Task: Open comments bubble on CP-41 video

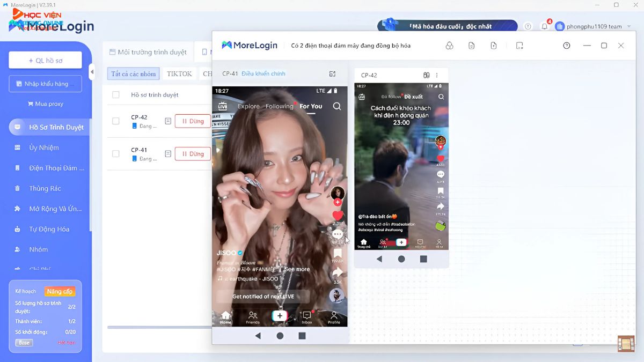Action: [x=338, y=234]
